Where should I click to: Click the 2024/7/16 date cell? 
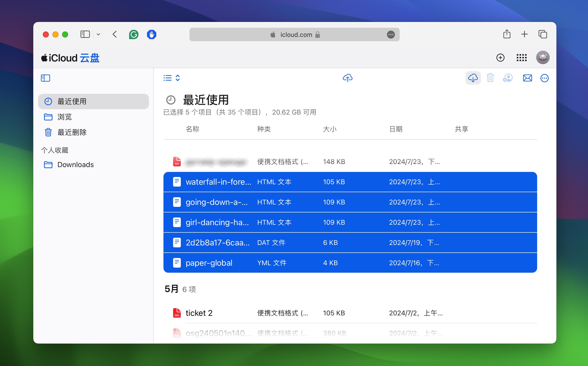point(414,263)
